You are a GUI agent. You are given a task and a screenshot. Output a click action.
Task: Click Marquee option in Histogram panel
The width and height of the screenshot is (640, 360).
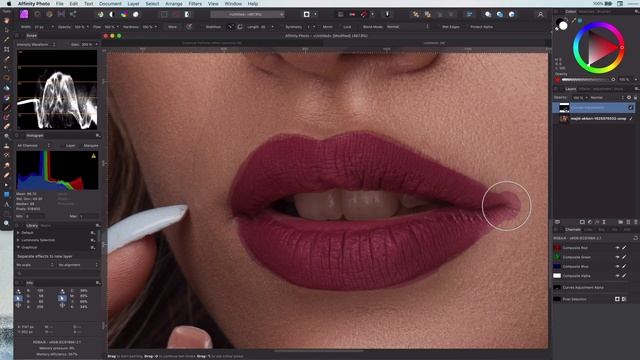[x=91, y=146]
